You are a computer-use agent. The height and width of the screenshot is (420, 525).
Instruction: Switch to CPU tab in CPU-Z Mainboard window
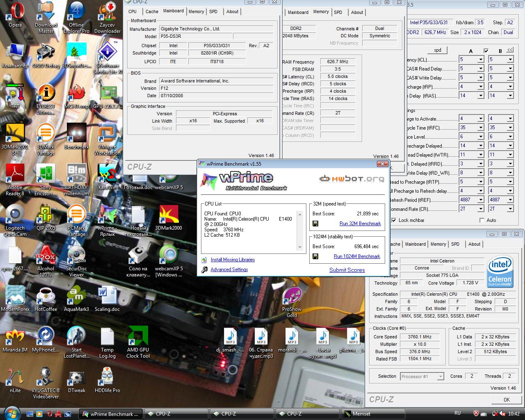tap(132, 11)
